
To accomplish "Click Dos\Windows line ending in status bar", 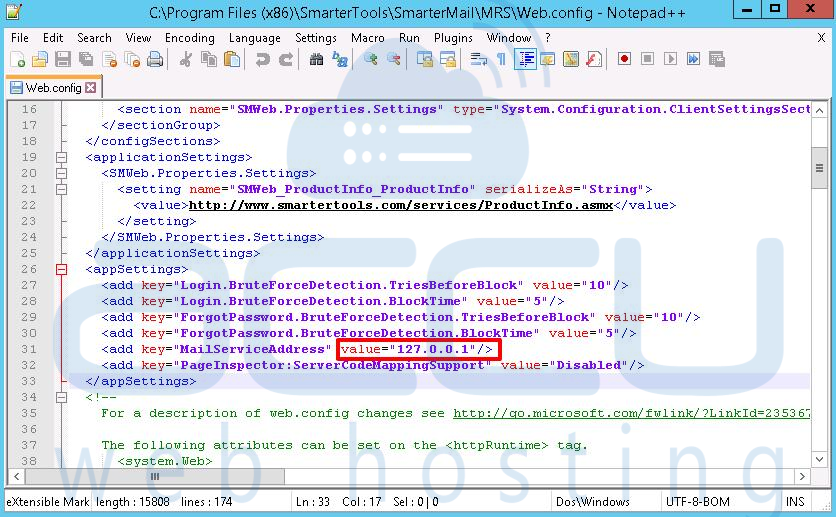I will (x=592, y=502).
